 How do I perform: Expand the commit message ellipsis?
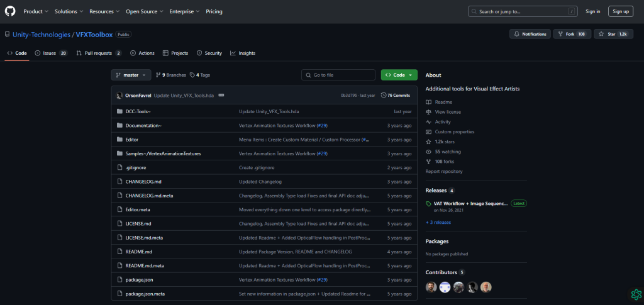[221, 95]
